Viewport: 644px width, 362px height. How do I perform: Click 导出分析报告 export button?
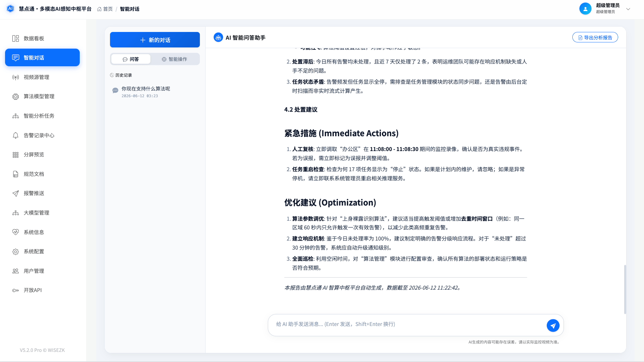point(595,37)
